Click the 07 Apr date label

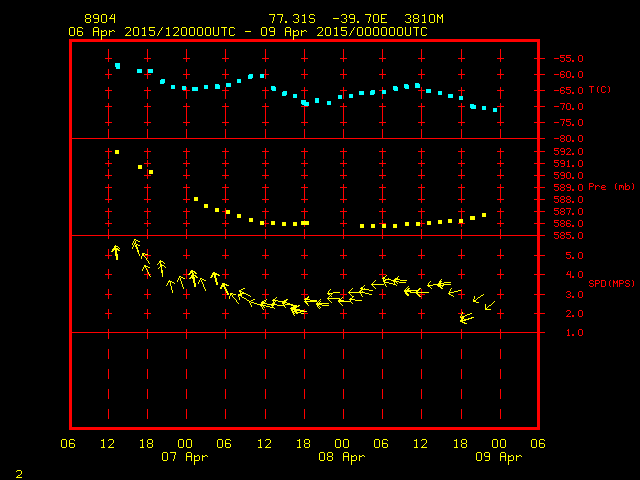point(184,457)
